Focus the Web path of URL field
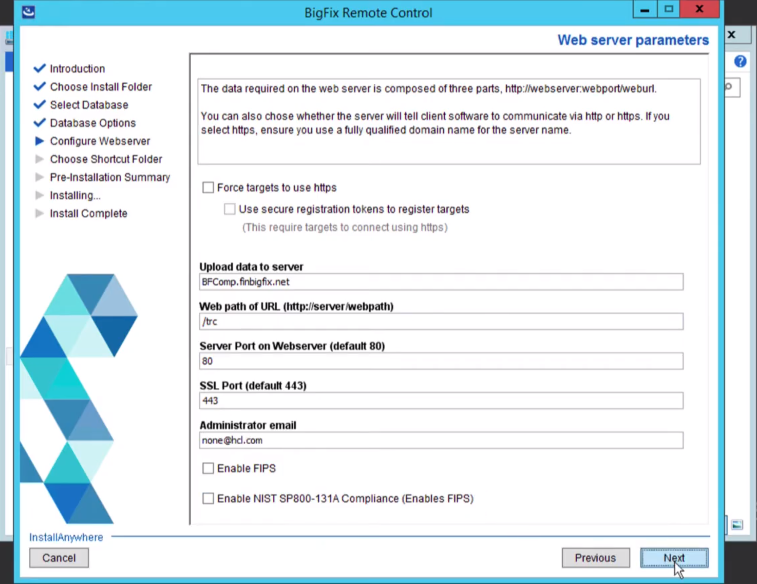The width and height of the screenshot is (757, 584). click(x=441, y=322)
